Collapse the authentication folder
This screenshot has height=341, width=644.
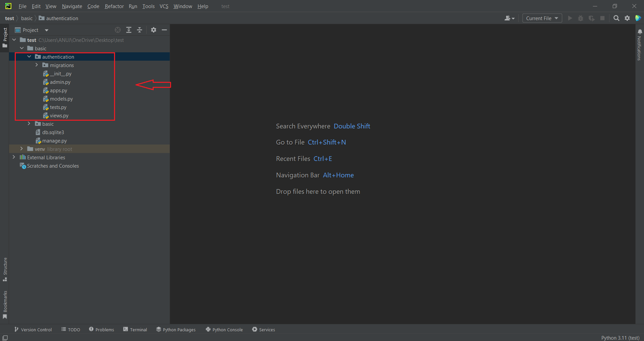pyautogui.click(x=29, y=56)
